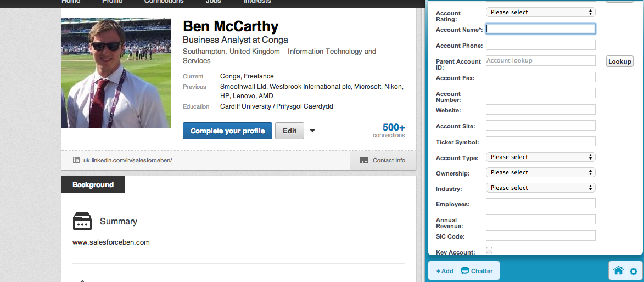Viewport: 644px width, 282px height.
Task: Click the Conga, Freelance current employers text
Action: pyautogui.click(x=247, y=76)
